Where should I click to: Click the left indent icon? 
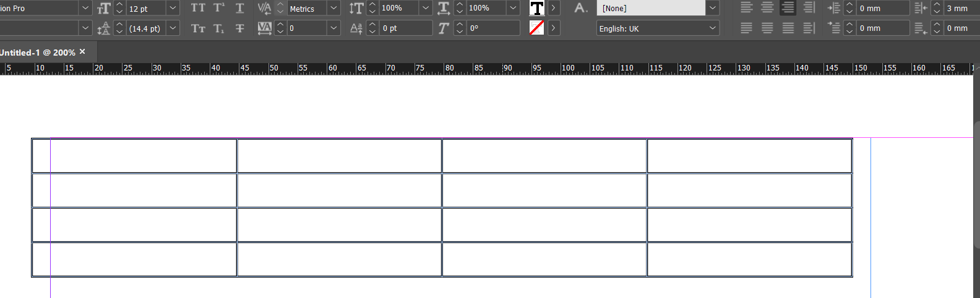(x=833, y=8)
